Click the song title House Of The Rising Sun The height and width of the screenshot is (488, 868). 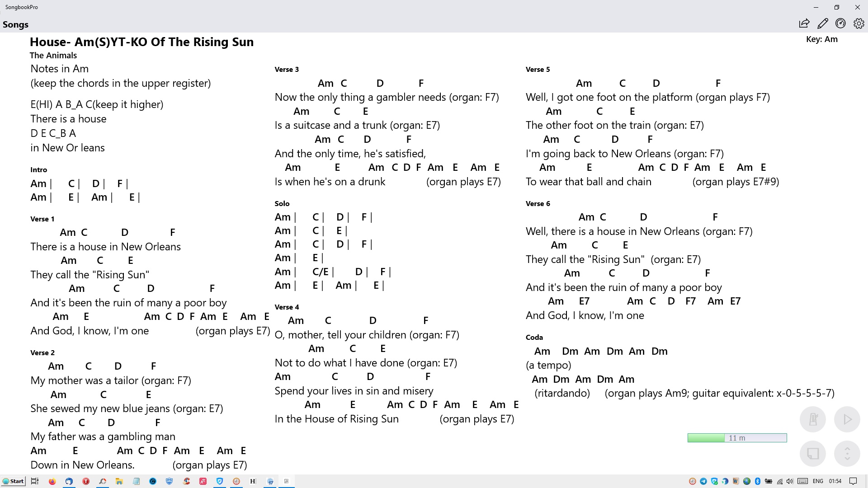pos(142,42)
